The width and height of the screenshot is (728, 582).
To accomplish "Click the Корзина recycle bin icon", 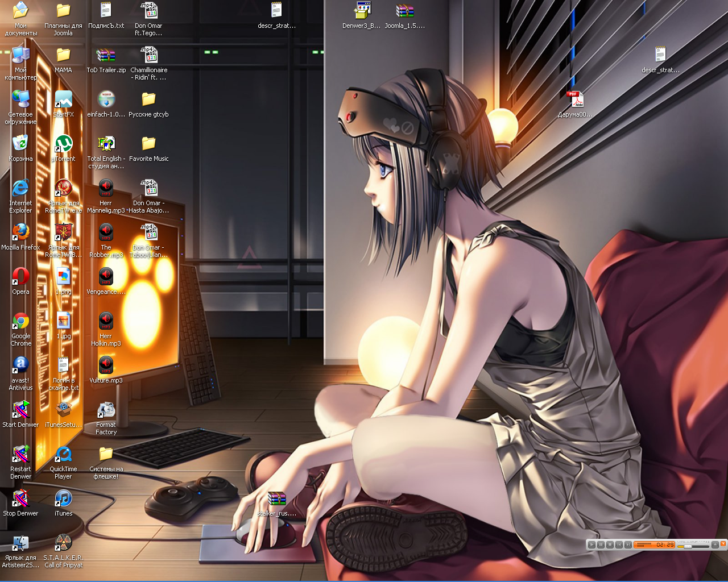I will 20,144.
